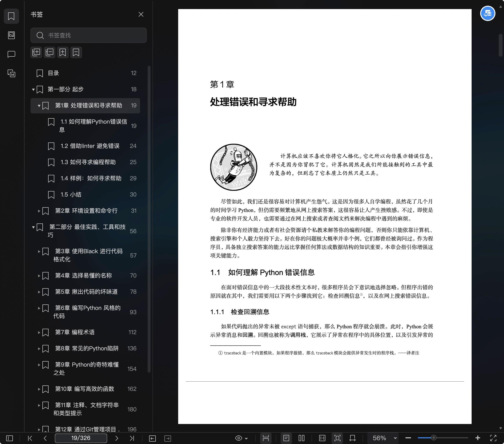Set actual size zoom
The image size is (504, 444).
(x=322, y=438)
